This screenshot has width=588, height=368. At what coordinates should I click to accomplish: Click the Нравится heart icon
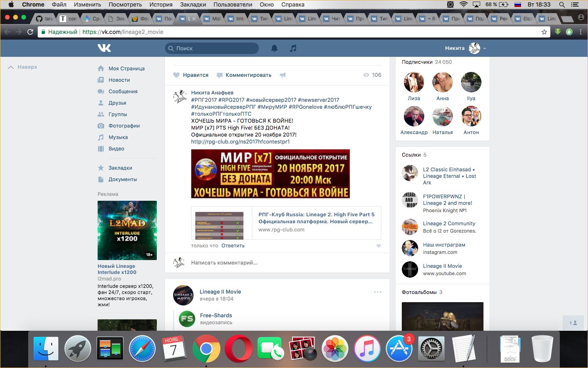point(176,75)
